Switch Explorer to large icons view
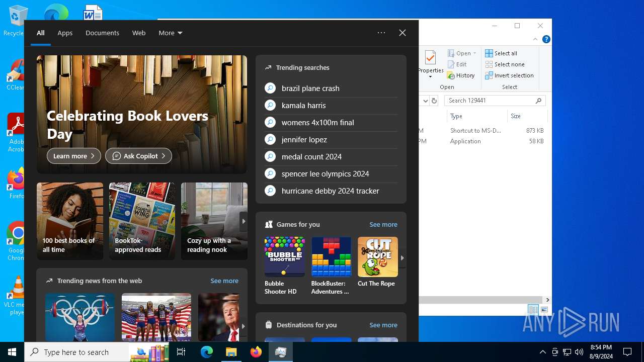The height and width of the screenshot is (362, 644). coord(544,310)
